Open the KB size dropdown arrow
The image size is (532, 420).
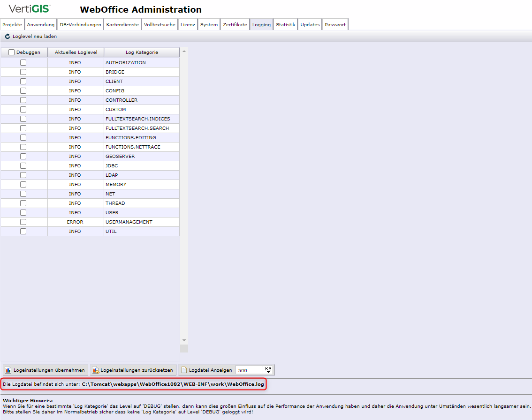pyautogui.click(x=268, y=370)
